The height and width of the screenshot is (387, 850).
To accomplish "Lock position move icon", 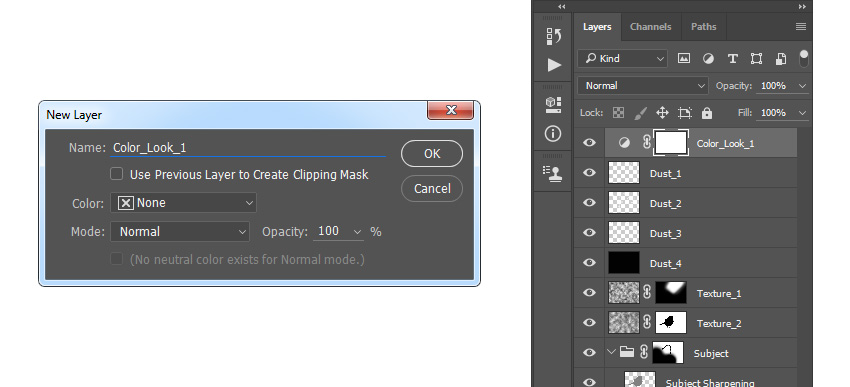I will point(662,113).
